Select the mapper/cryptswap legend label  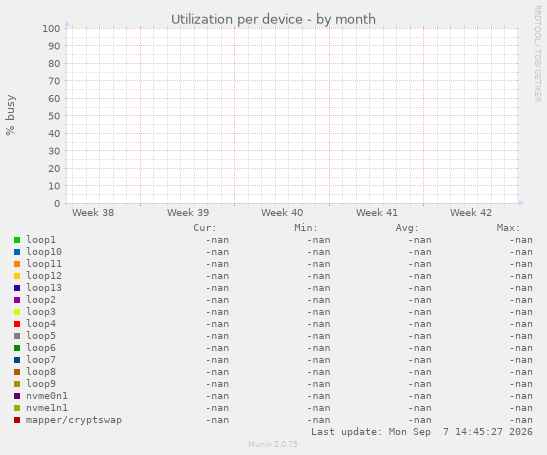pos(74,420)
